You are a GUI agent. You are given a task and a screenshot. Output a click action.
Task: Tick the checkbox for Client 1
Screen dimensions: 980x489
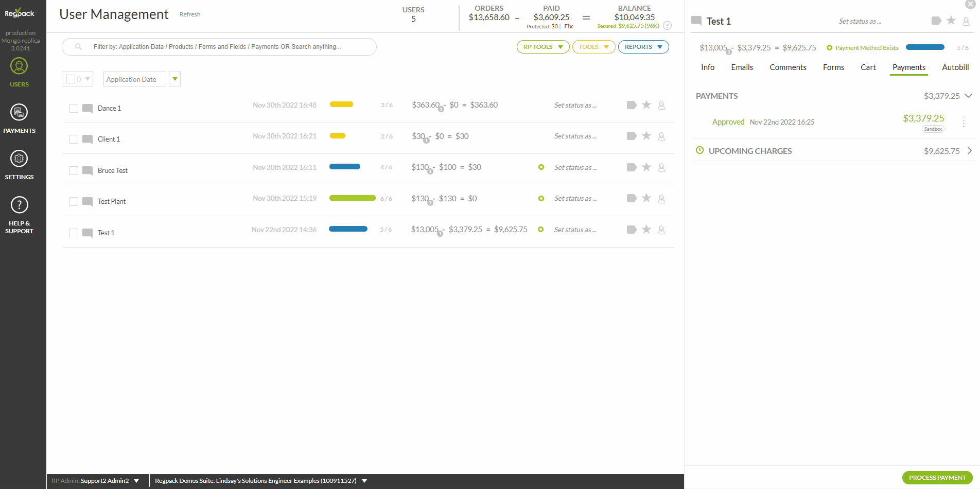point(74,139)
